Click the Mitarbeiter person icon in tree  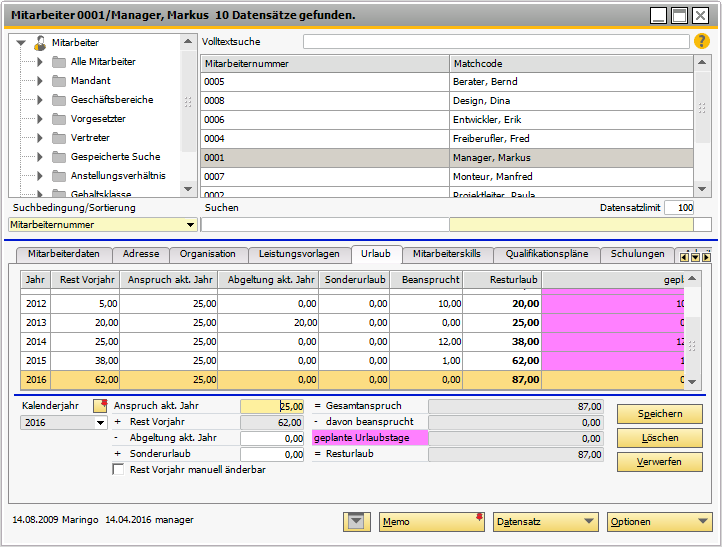(40, 43)
